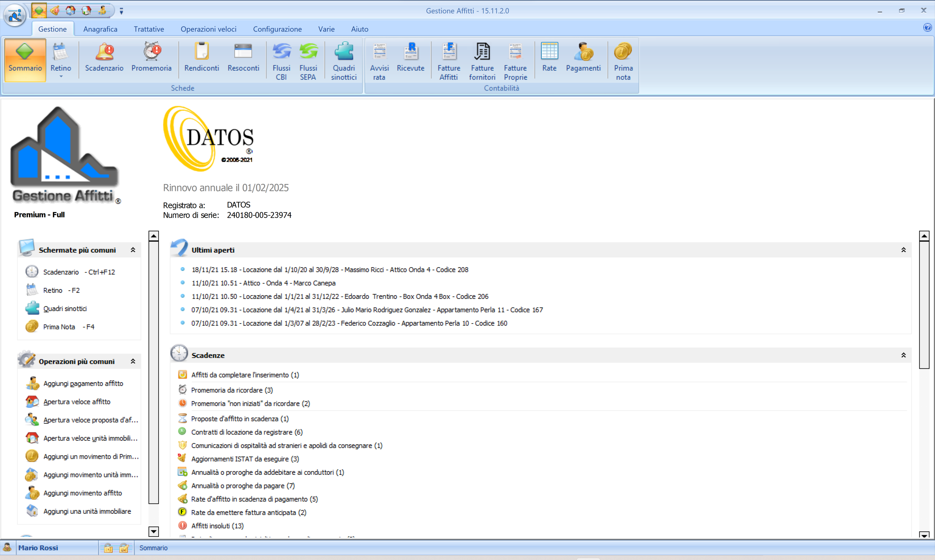This screenshot has height=560, width=935.
Task: Open the quick access toolbar customize arrow
Action: (121, 11)
